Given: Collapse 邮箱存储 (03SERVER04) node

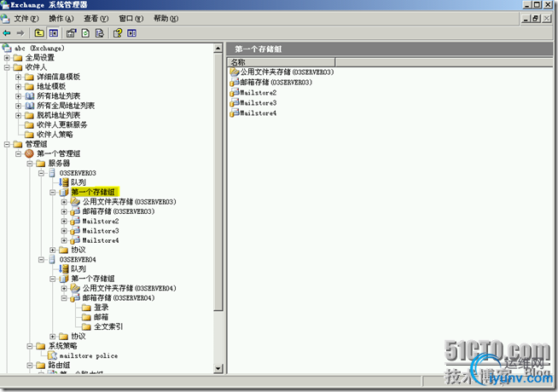Looking at the screenshot, I should [64, 297].
